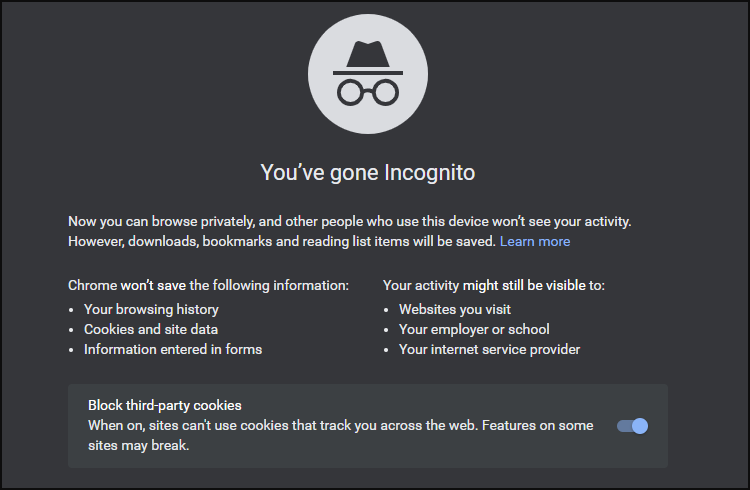Select the "Cookies and site data" bullet
The image size is (750, 490).
151,329
